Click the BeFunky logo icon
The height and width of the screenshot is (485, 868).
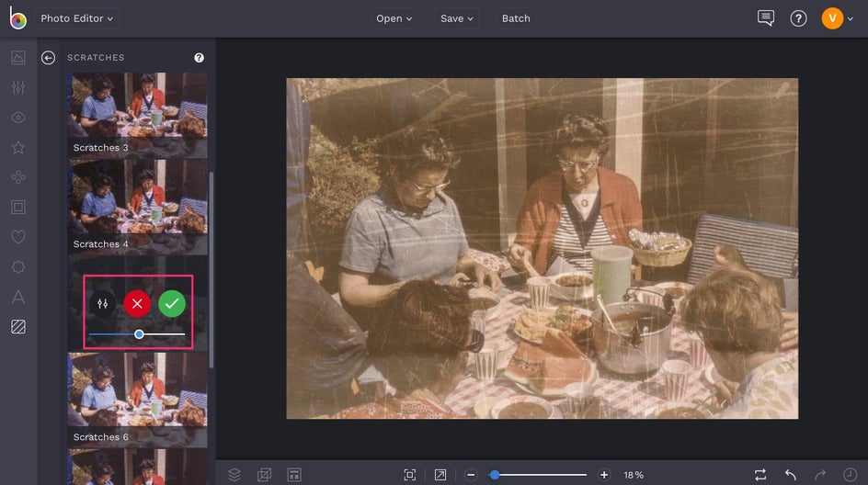[x=17, y=18]
